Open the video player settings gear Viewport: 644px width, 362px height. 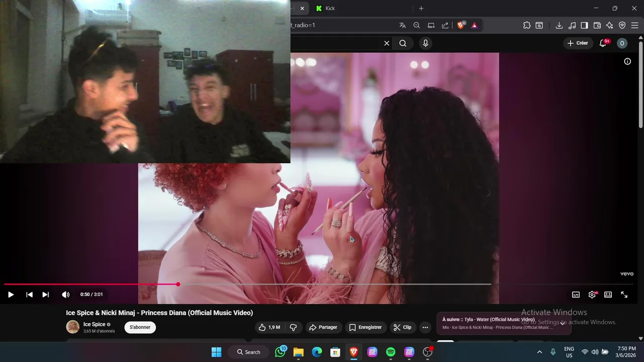pyautogui.click(x=592, y=295)
